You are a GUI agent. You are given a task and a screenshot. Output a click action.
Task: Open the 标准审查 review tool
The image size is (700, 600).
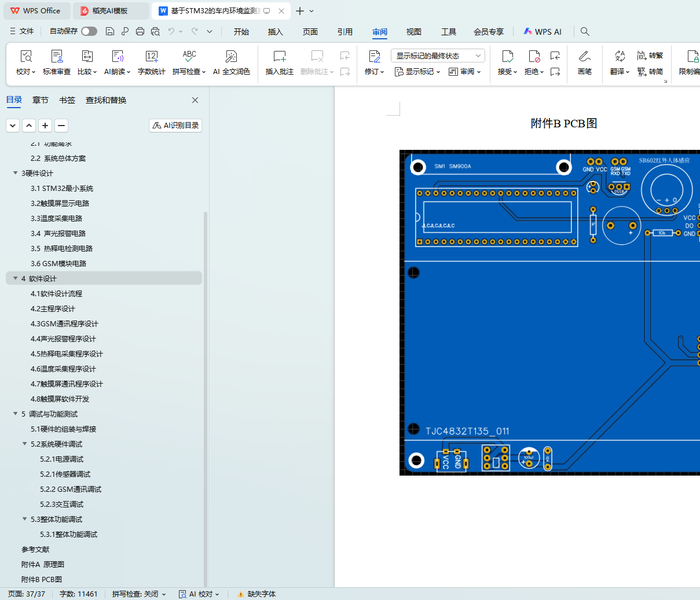pos(57,57)
